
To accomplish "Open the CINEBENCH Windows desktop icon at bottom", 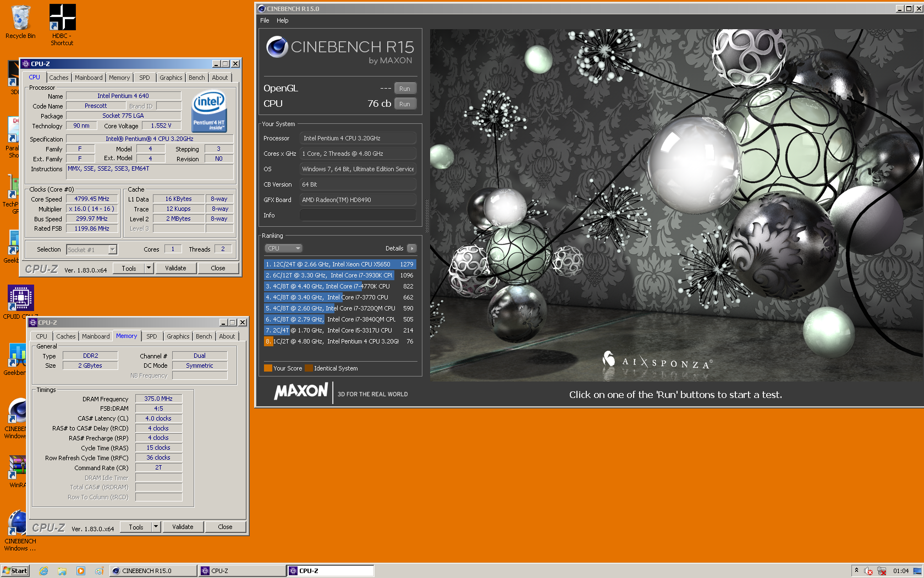I will pos(19,530).
